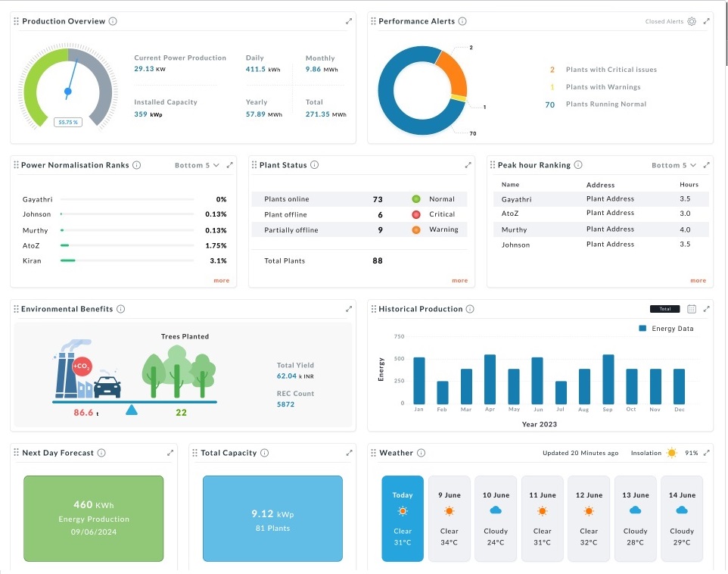Click the Closed Alerts link

[664, 21]
